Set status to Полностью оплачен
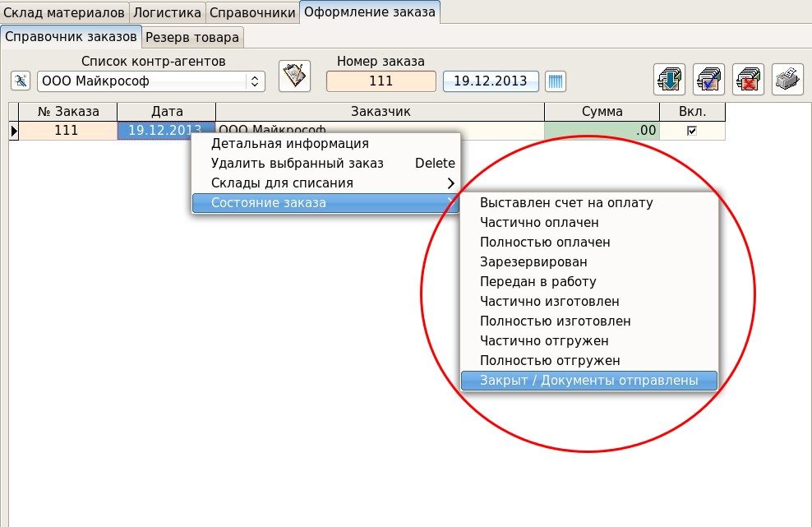 (x=589, y=242)
